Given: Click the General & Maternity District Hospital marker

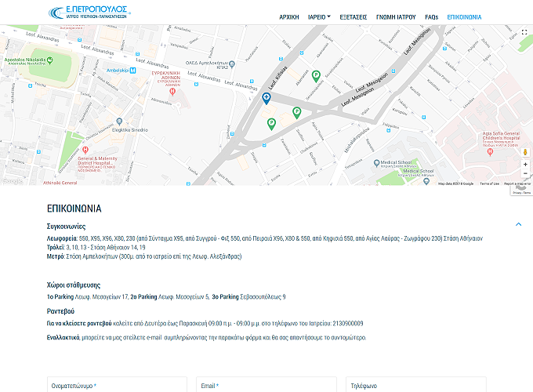Looking at the screenshot, I should (x=85, y=150).
